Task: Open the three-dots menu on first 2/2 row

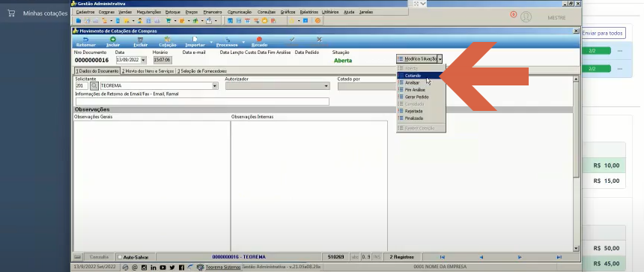Action: click(x=620, y=51)
